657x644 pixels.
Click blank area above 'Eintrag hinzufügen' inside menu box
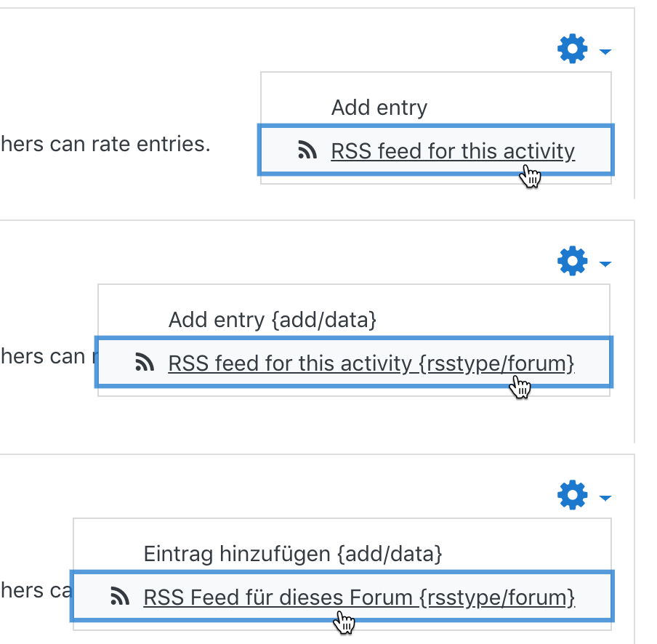[x=342, y=531]
